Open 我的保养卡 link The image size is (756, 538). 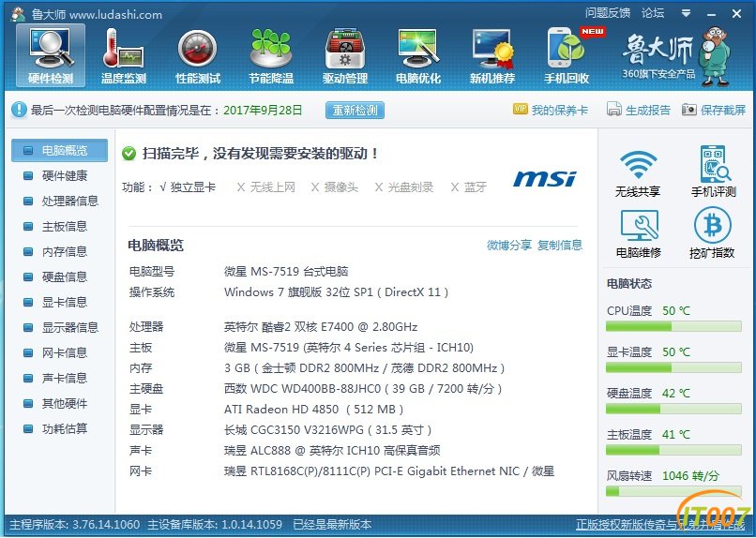(560, 110)
